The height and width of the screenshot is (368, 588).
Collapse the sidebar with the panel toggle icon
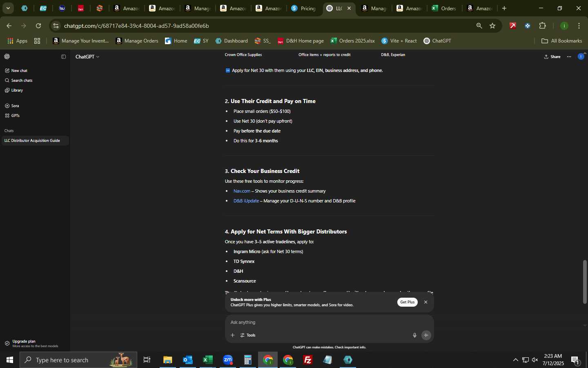tap(63, 57)
